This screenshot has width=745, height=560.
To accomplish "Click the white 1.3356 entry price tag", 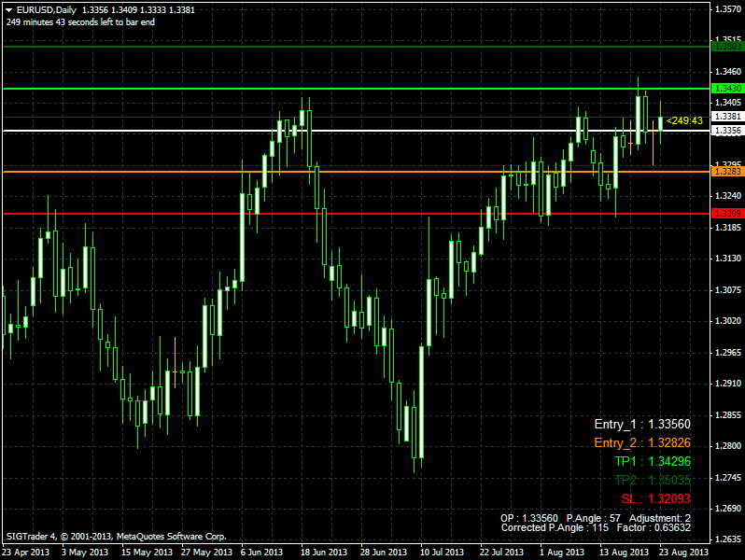I will coord(726,131).
